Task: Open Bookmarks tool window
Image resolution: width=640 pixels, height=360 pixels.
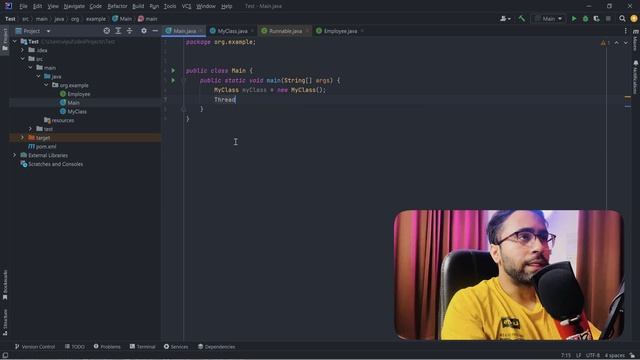Action: click(x=5, y=285)
